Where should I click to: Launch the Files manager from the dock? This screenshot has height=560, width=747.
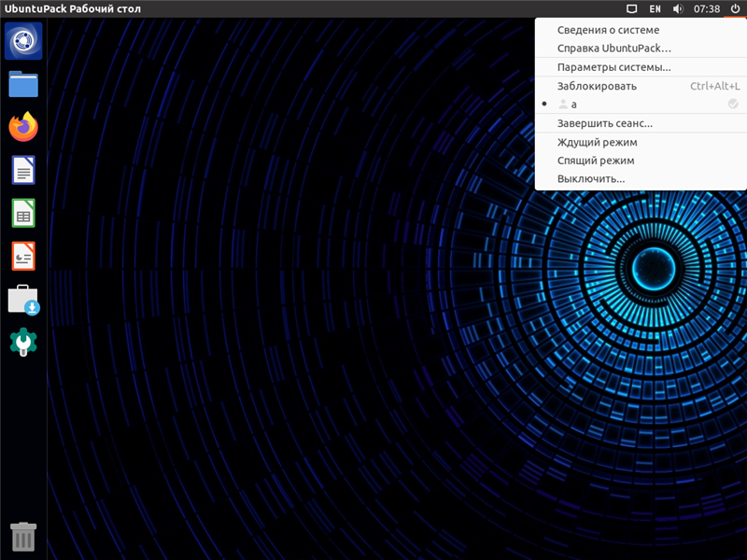click(x=23, y=84)
